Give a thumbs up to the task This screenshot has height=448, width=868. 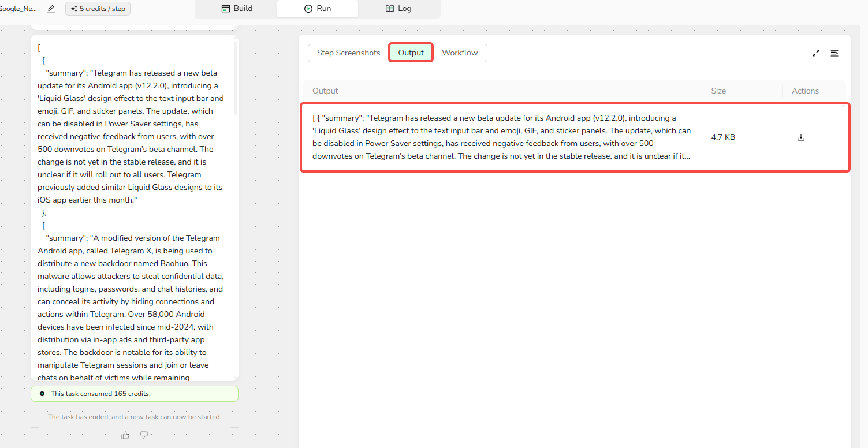click(125, 435)
